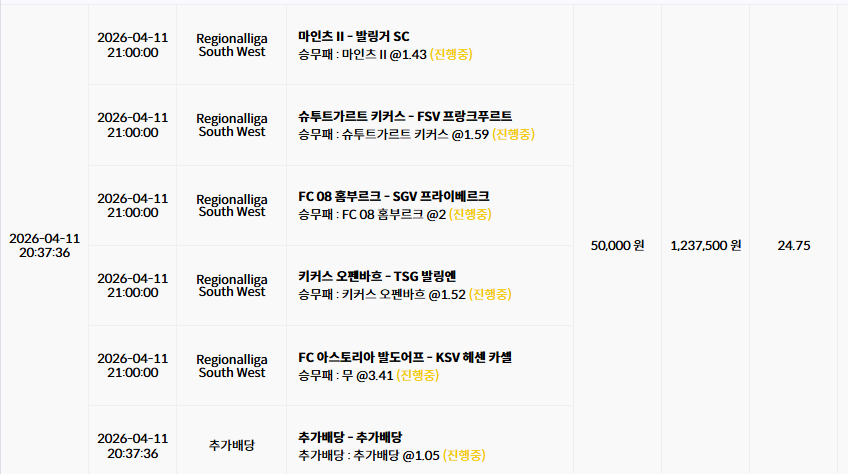This screenshot has height=474, width=848.
Task: Click the 24.75 total odds cell
Action: [x=794, y=245]
